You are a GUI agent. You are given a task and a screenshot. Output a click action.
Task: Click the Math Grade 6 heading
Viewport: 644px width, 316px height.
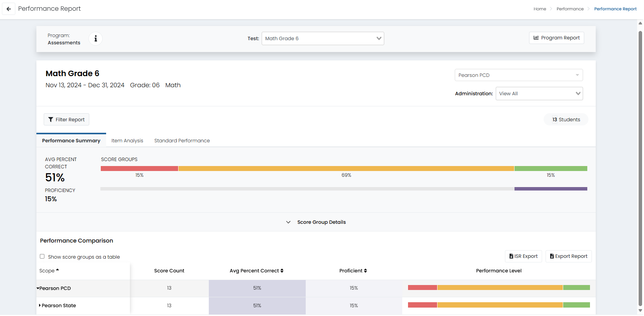click(72, 73)
